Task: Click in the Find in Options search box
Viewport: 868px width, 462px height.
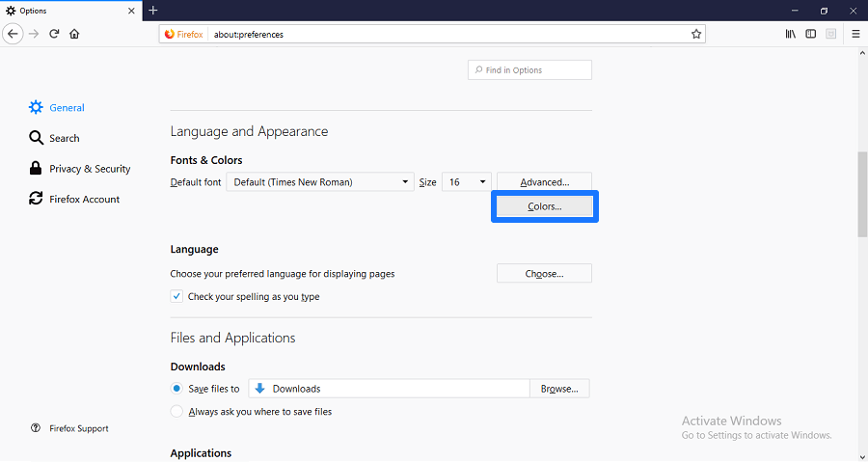Action: click(x=529, y=69)
